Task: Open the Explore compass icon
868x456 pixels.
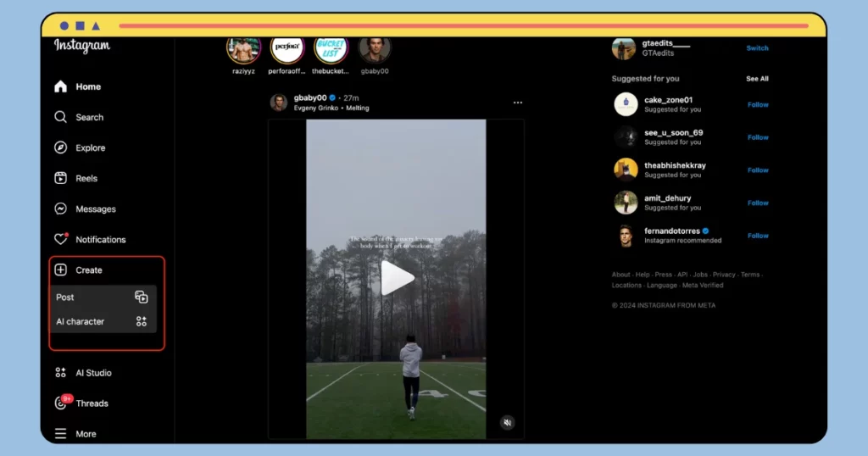Action: pyautogui.click(x=60, y=147)
